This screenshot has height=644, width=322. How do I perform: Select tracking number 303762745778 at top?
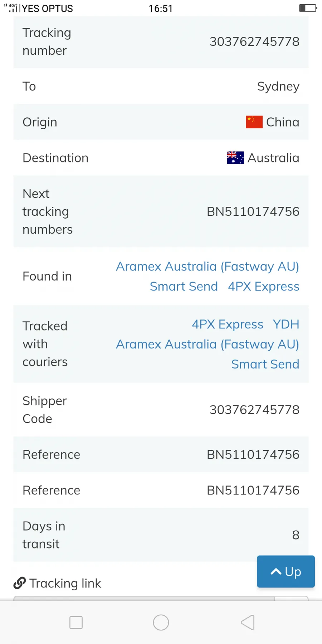tap(254, 42)
